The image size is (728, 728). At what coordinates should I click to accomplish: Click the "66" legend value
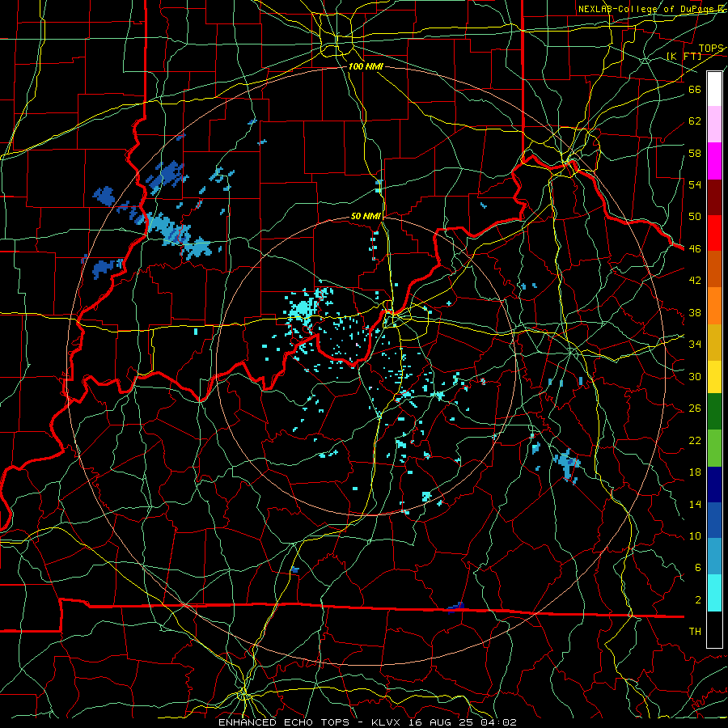click(x=695, y=89)
